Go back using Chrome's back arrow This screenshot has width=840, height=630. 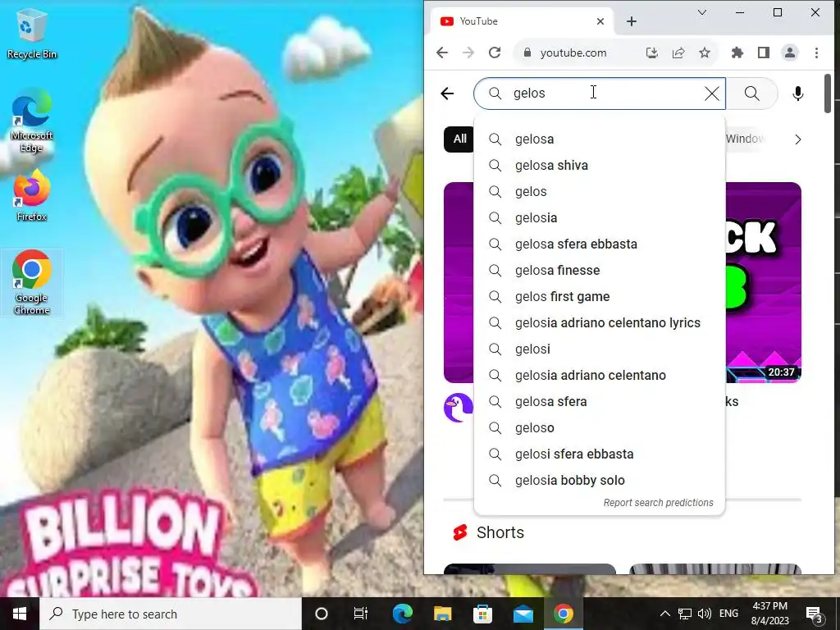442,52
